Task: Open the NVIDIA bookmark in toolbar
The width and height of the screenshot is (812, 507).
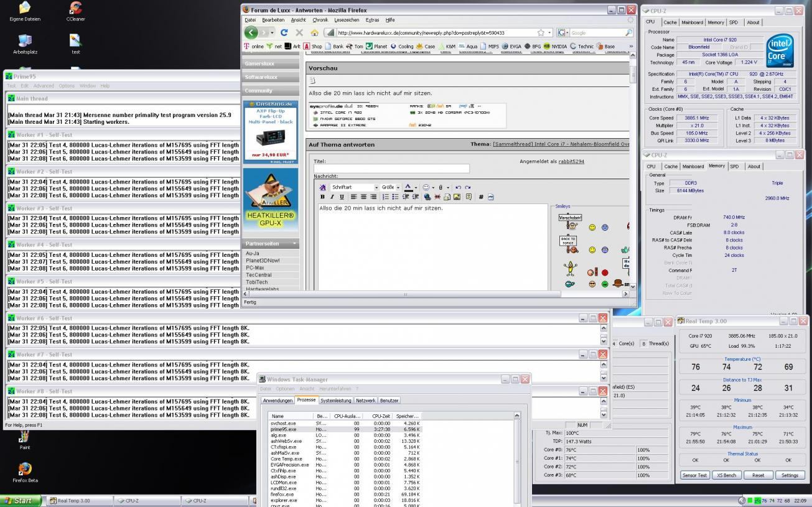Action: point(555,46)
